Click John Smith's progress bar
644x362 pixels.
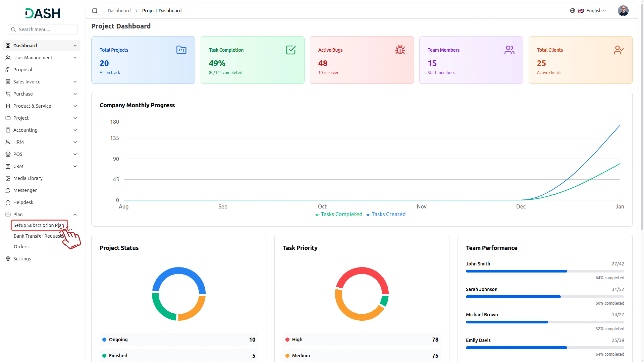pos(545,271)
